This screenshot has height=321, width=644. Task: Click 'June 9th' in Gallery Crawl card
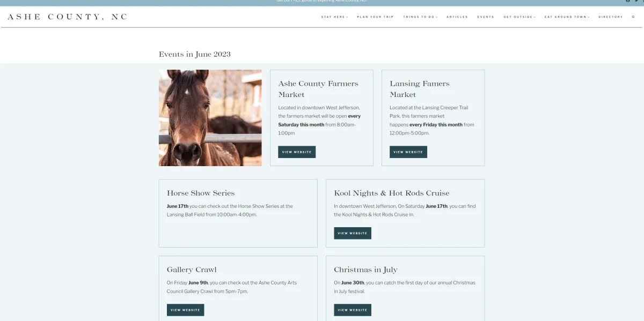(198, 282)
